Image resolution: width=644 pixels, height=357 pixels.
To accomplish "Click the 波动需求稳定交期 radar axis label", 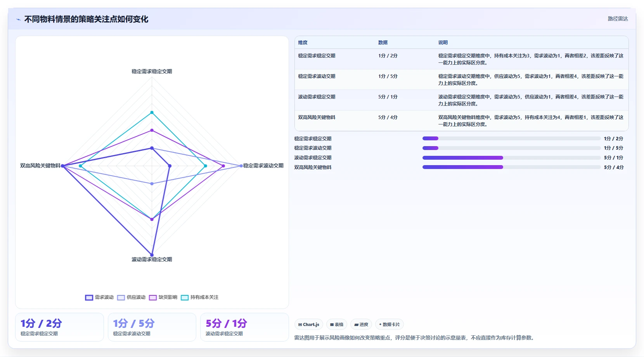I will point(152,259).
